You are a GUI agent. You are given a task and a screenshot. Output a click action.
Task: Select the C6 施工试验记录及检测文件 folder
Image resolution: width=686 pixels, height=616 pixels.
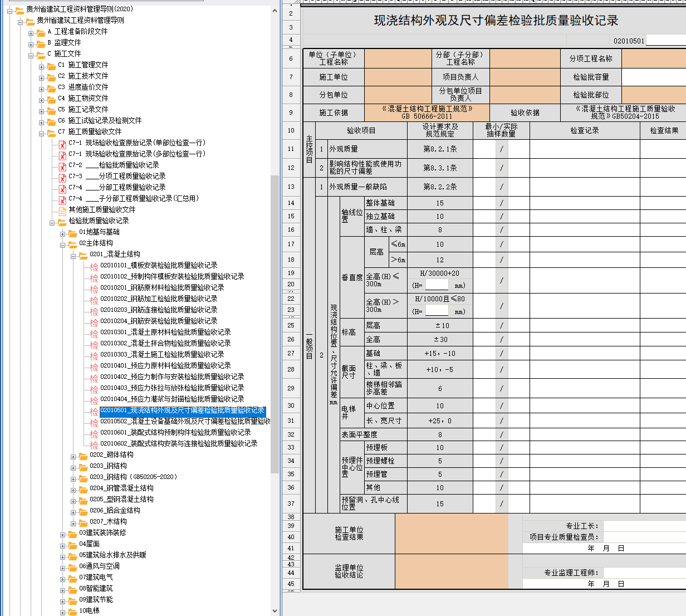click(100, 121)
